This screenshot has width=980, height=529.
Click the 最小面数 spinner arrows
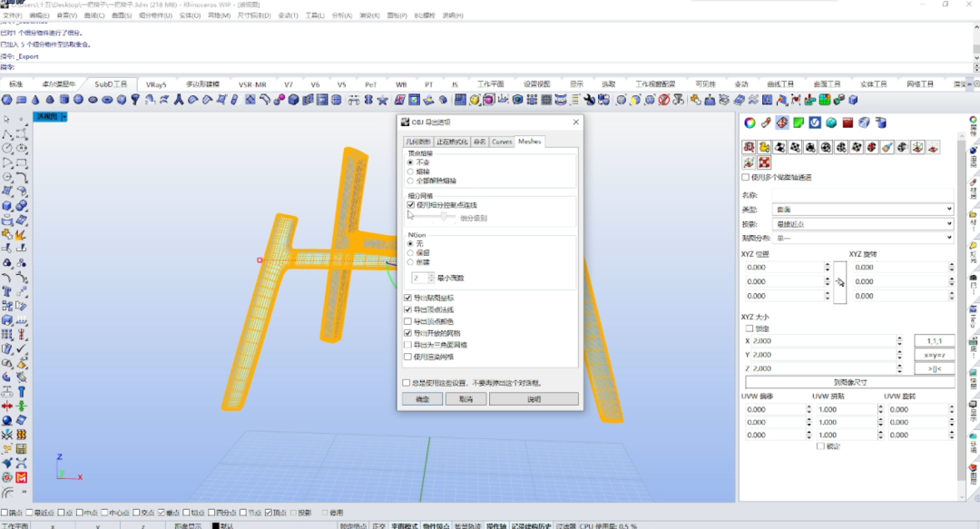(431, 278)
